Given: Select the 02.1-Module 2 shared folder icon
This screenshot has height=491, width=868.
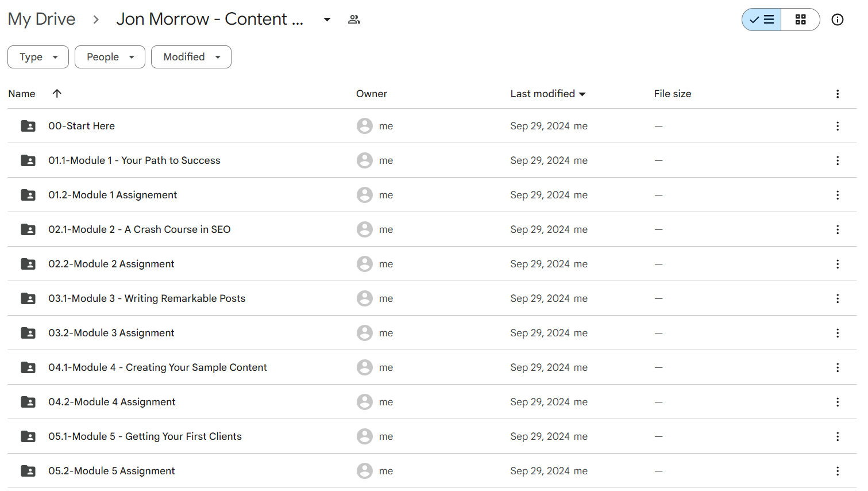Looking at the screenshot, I should pos(28,229).
